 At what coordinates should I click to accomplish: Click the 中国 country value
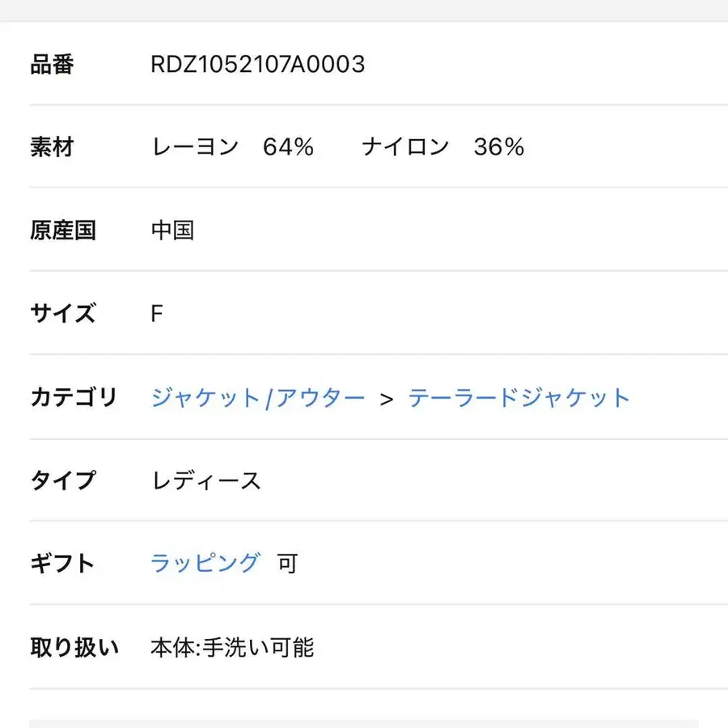(172, 231)
